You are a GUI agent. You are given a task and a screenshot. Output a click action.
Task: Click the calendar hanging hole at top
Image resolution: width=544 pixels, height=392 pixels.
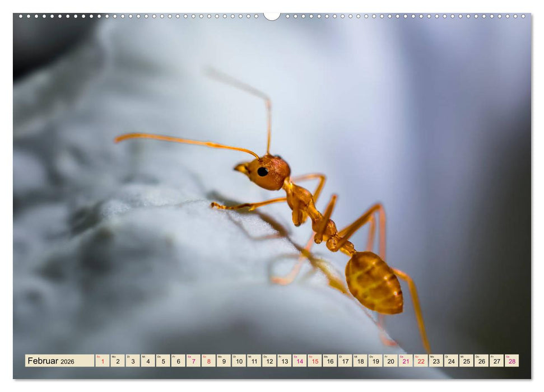[272, 16]
